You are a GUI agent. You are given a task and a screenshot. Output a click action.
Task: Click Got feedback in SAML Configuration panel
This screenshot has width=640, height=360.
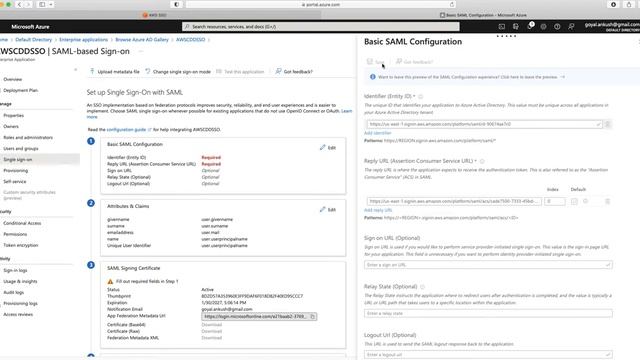tap(414, 62)
